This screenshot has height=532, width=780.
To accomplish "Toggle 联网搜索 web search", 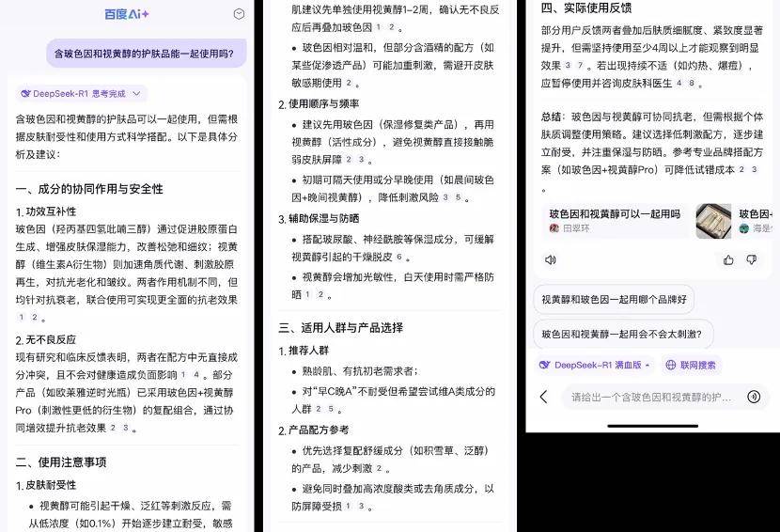I will 691,365.
